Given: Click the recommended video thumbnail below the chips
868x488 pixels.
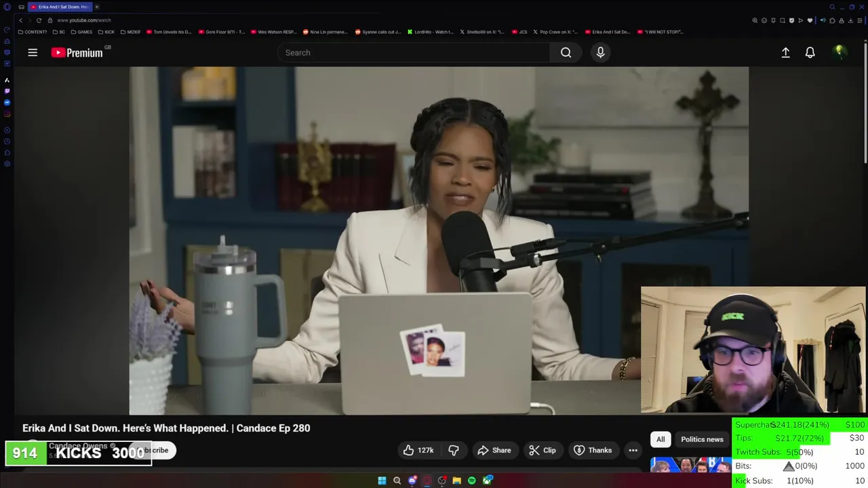Looking at the screenshot, I should [690, 465].
